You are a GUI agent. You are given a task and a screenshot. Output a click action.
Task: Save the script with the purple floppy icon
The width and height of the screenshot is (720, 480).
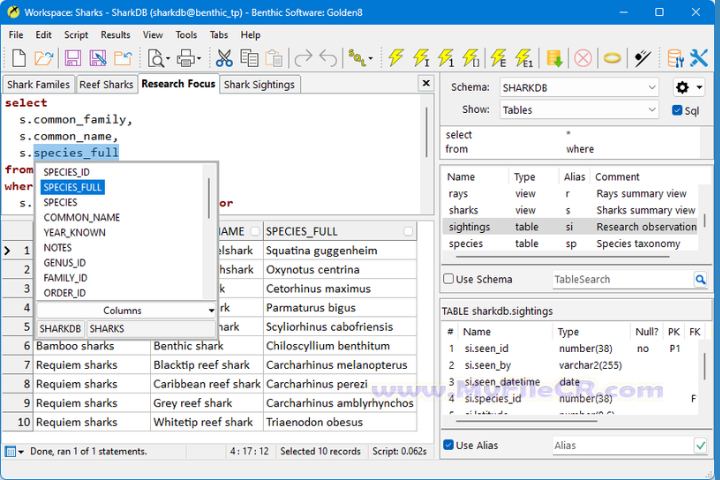(x=73, y=58)
